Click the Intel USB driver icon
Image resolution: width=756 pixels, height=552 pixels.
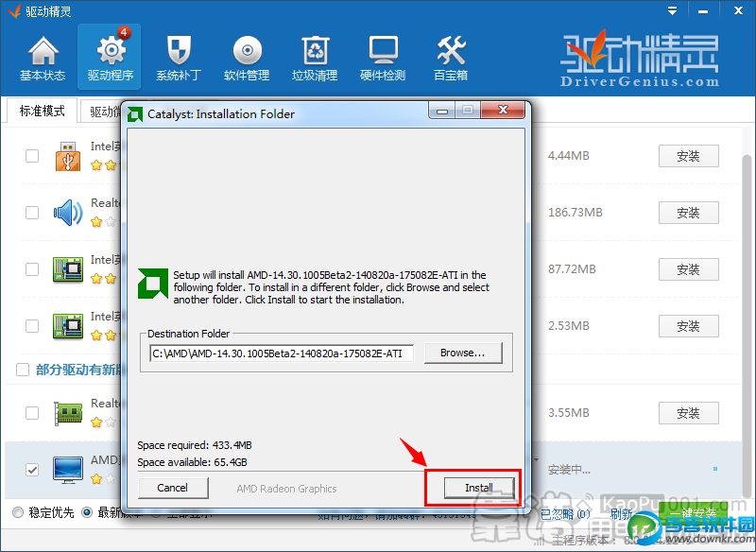pos(67,156)
